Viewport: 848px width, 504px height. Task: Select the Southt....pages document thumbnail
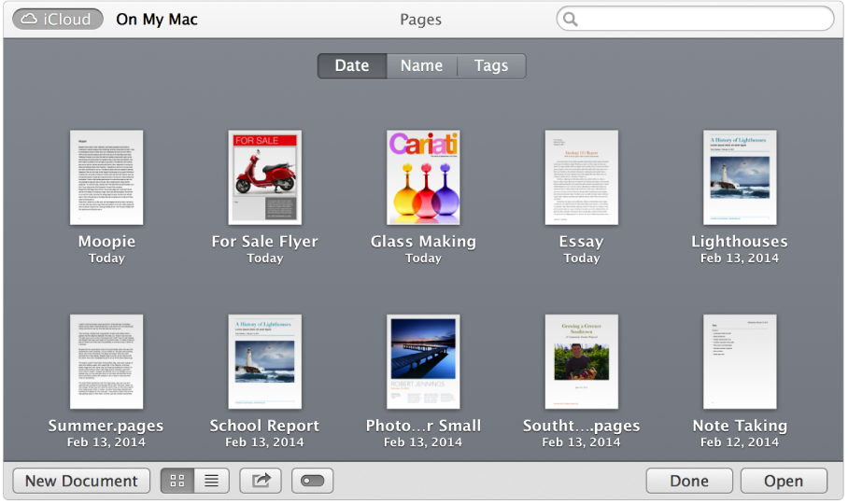tap(582, 361)
